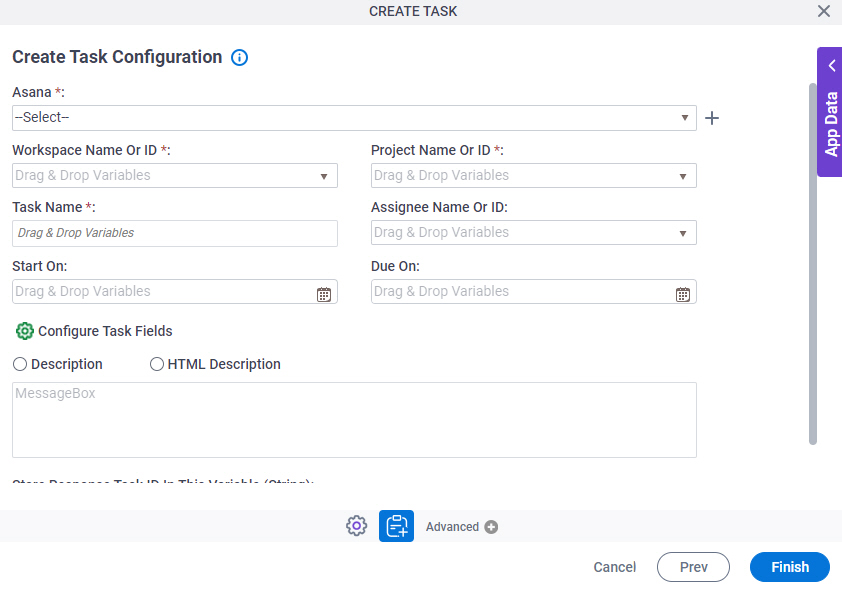
Task: Select the blue Create Task configuration icon
Action: pyautogui.click(x=396, y=526)
